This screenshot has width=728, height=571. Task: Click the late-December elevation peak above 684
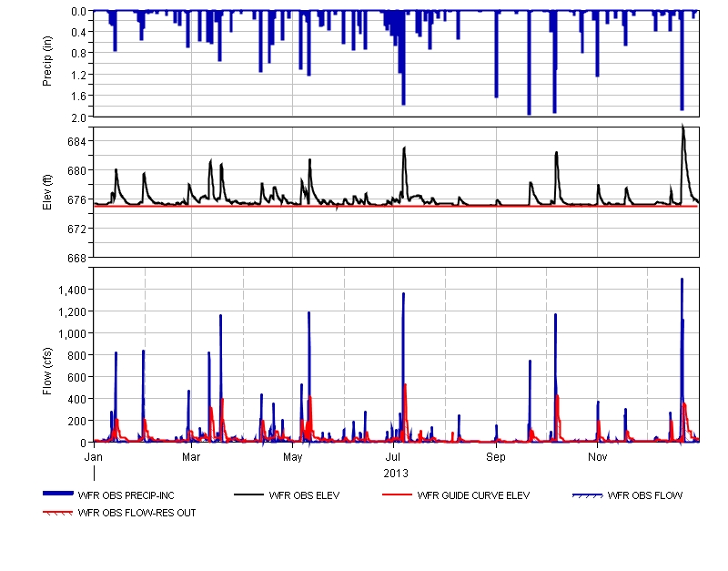click(683, 127)
